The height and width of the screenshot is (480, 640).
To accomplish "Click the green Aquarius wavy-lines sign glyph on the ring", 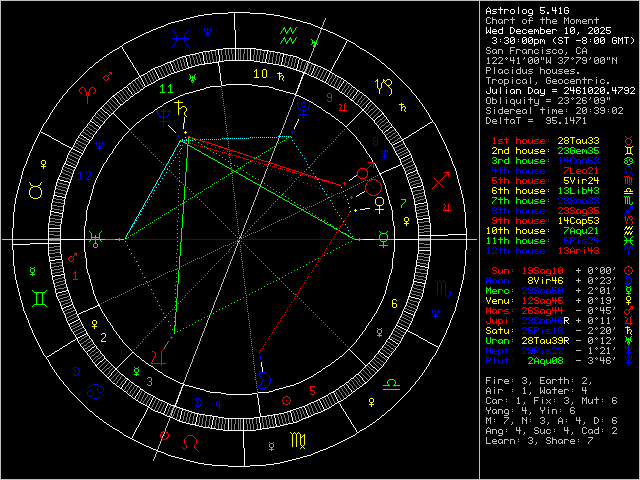I will click(x=289, y=36).
